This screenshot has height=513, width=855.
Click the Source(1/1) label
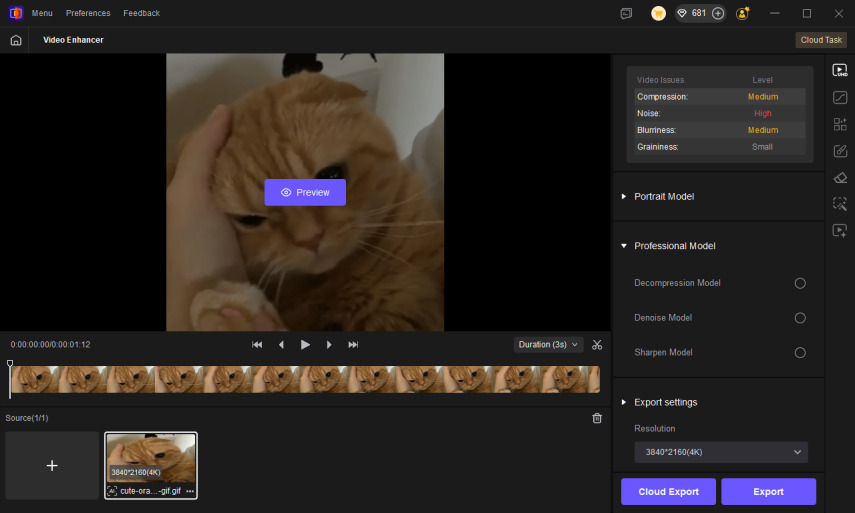27,418
